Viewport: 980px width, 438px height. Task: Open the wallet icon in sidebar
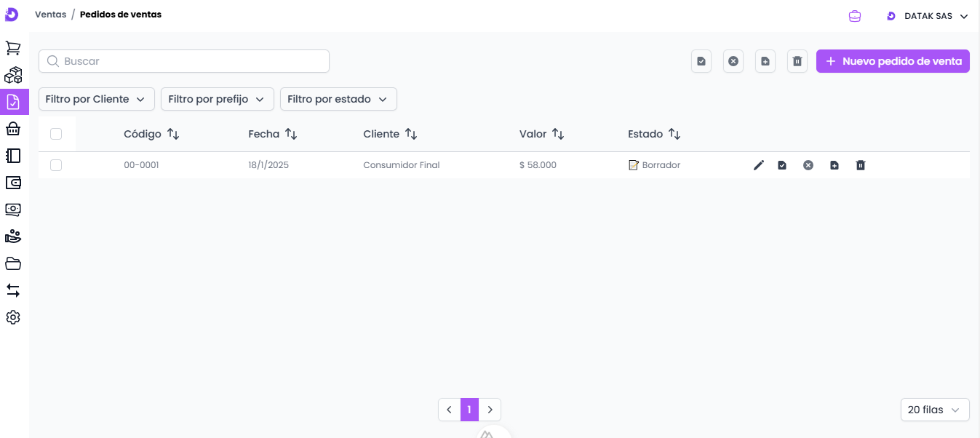(x=13, y=183)
